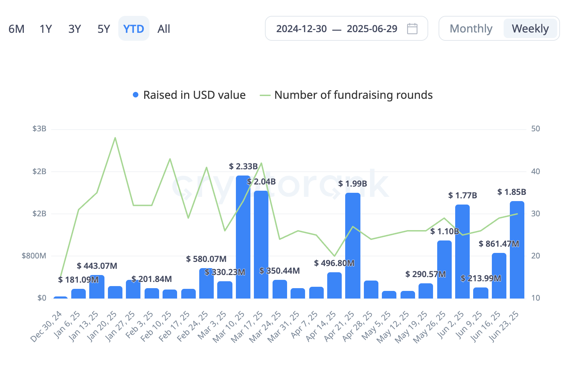
Task: Toggle the Number of fundraising rounds series
Action: pyautogui.click(x=353, y=95)
